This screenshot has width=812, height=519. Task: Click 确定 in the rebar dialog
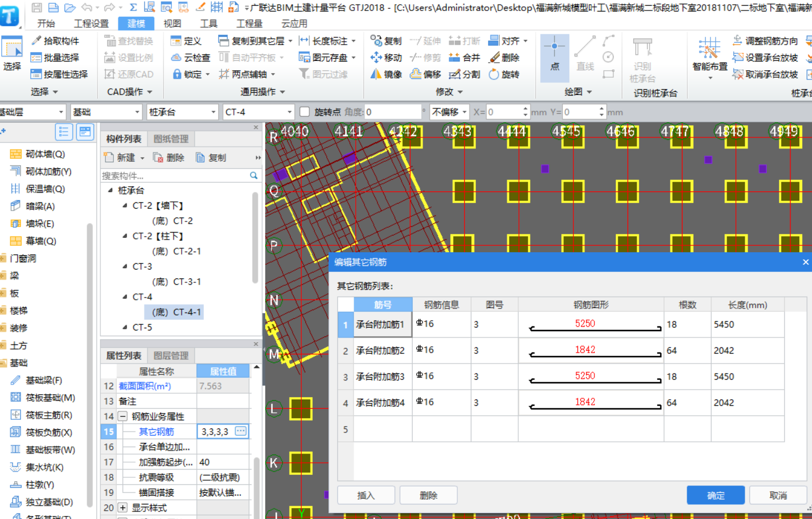(x=716, y=495)
